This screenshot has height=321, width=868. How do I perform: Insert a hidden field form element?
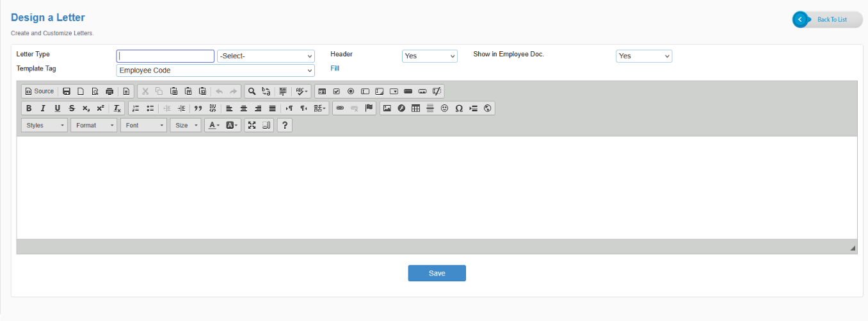click(x=437, y=92)
